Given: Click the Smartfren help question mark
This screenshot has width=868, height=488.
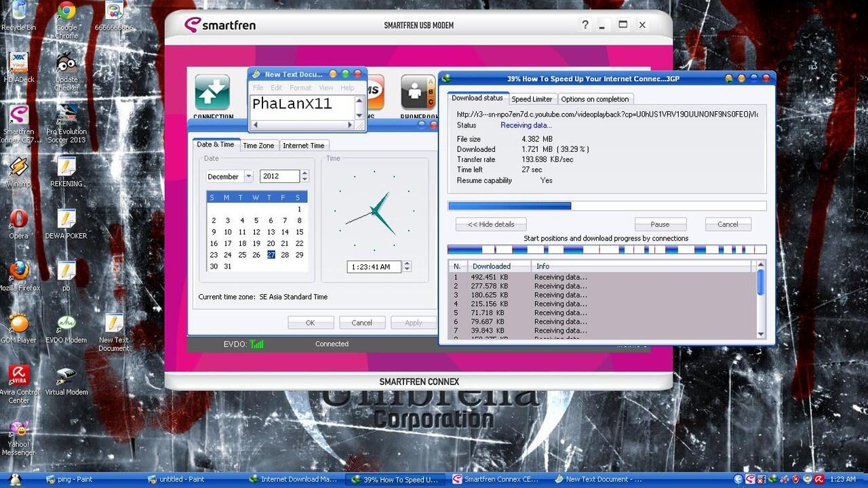Looking at the screenshot, I should (585, 25).
